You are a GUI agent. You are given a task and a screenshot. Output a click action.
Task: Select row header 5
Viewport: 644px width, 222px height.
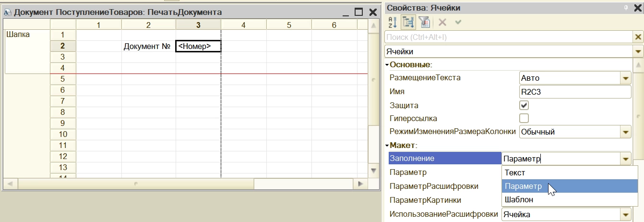[x=63, y=79]
